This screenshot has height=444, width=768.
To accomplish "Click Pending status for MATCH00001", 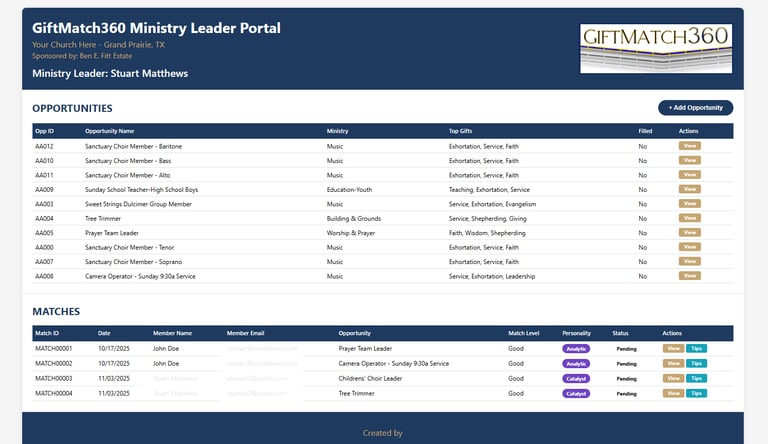I will [626, 349].
